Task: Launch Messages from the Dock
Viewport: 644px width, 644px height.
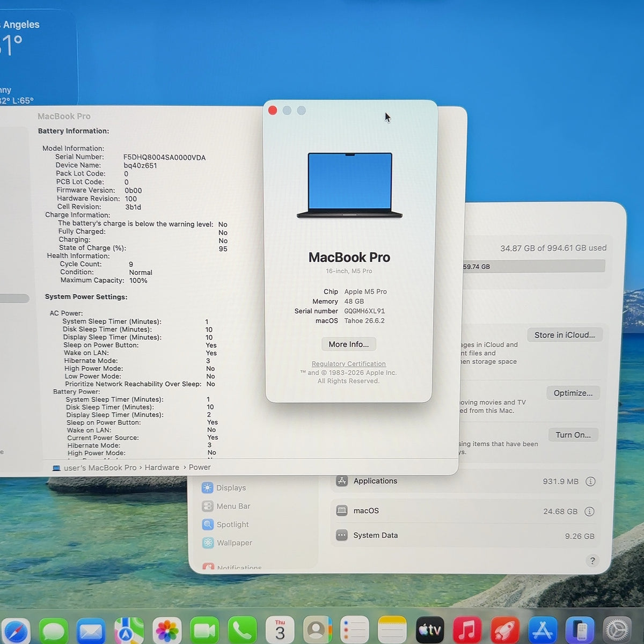Action: coord(54,631)
